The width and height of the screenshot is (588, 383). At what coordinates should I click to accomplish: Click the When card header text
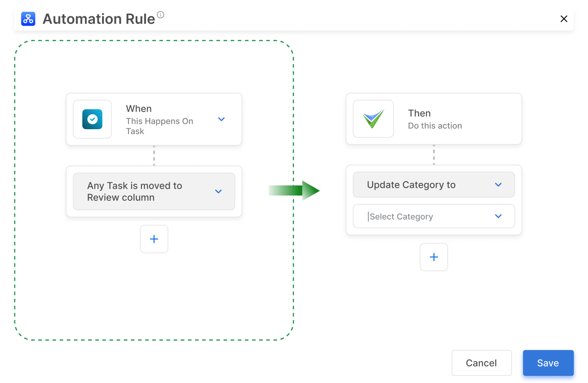coord(139,108)
